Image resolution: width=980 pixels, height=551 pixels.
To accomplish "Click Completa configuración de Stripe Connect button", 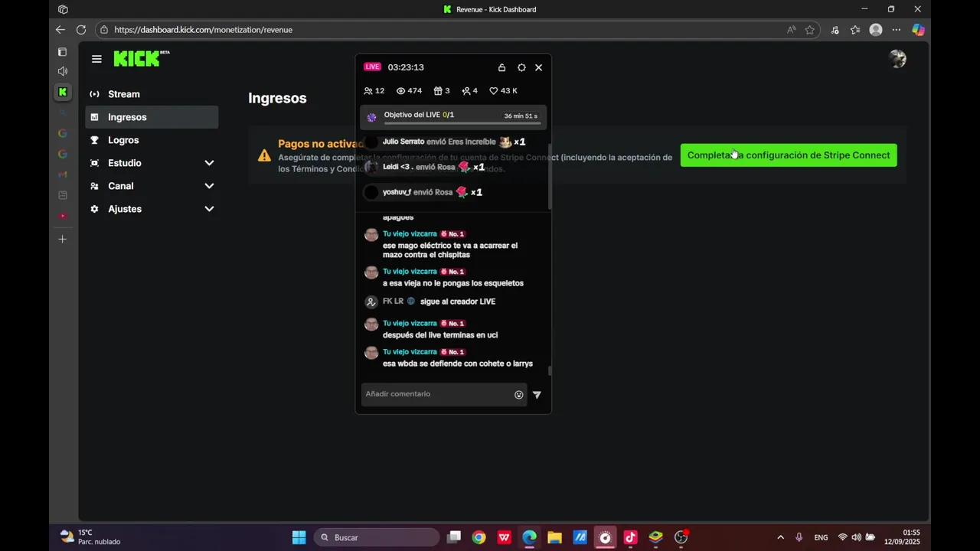I will point(789,155).
